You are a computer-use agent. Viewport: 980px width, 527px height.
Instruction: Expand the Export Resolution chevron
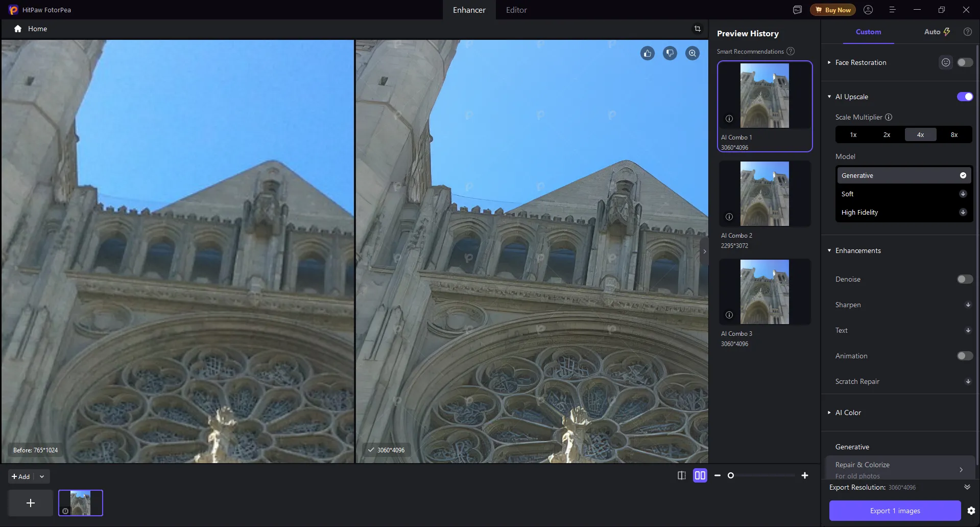(967, 487)
